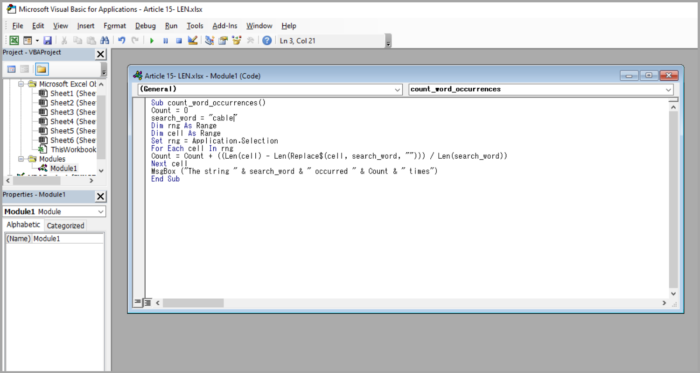Viewport: 700px width, 373px height.
Task: Open Visual Basic Help question mark icon
Action: [x=267, y=41]
